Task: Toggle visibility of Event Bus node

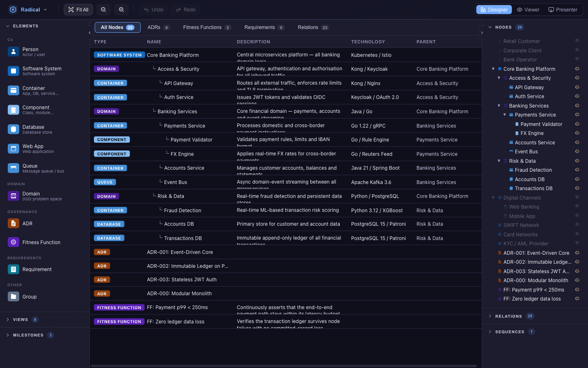Action: [x=577, y=152]
